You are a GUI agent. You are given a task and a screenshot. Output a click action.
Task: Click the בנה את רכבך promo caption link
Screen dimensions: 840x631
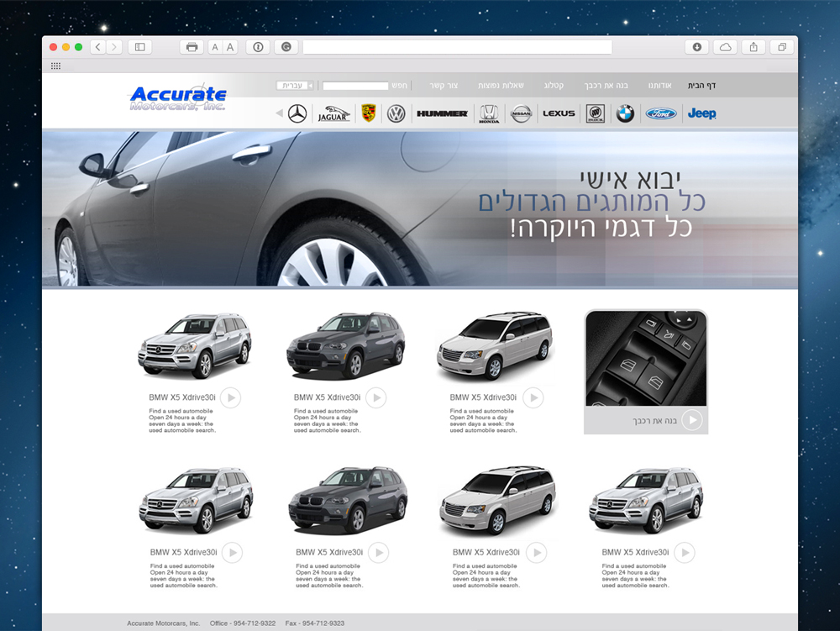654,420
